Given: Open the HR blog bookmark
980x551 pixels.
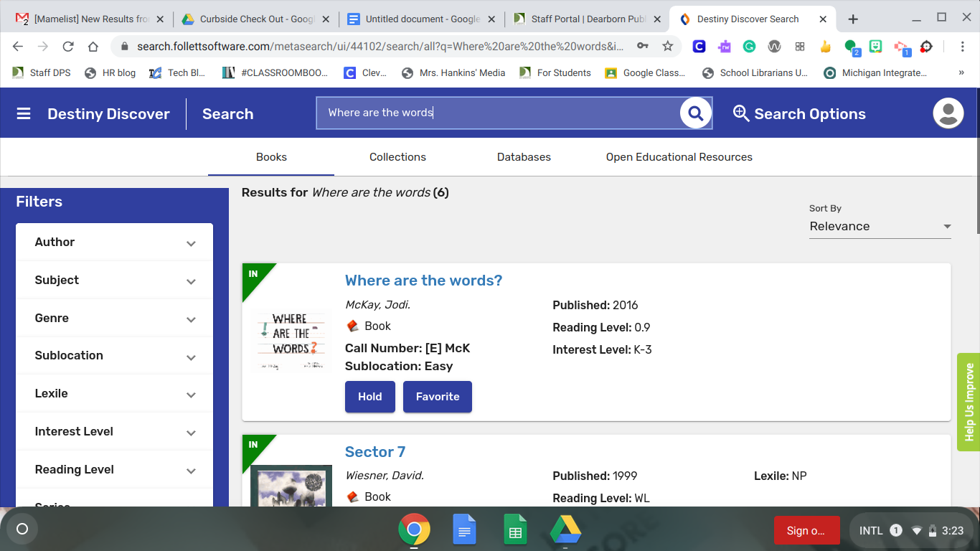Looking at the screenshot, I should click(x=110, y=72).
